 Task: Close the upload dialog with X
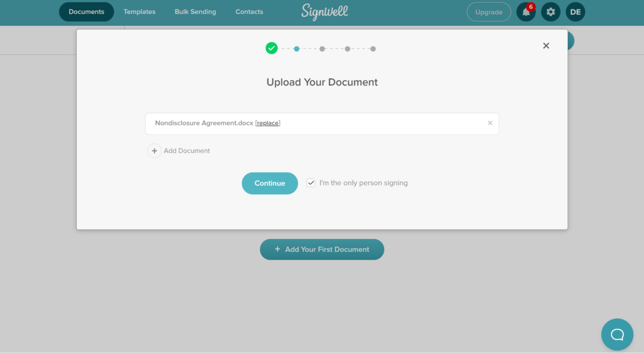(x=546, y=46)
